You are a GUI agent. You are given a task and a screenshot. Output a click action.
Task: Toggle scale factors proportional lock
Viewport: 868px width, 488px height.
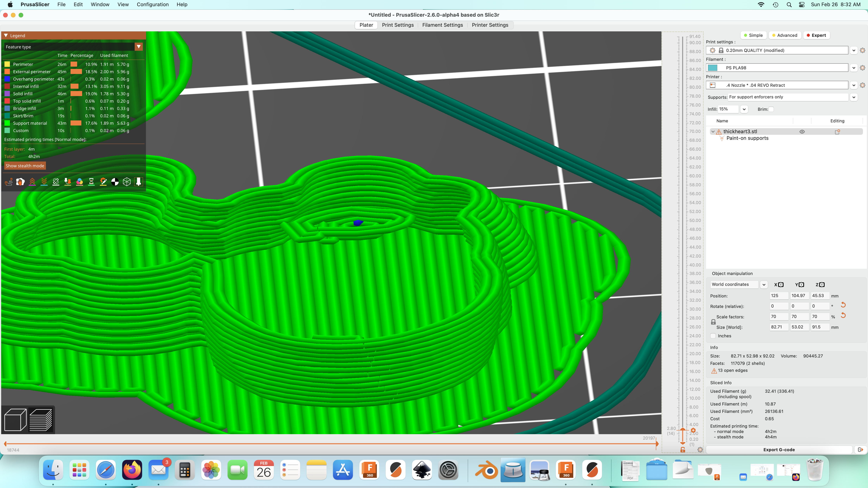coord(713,322)
